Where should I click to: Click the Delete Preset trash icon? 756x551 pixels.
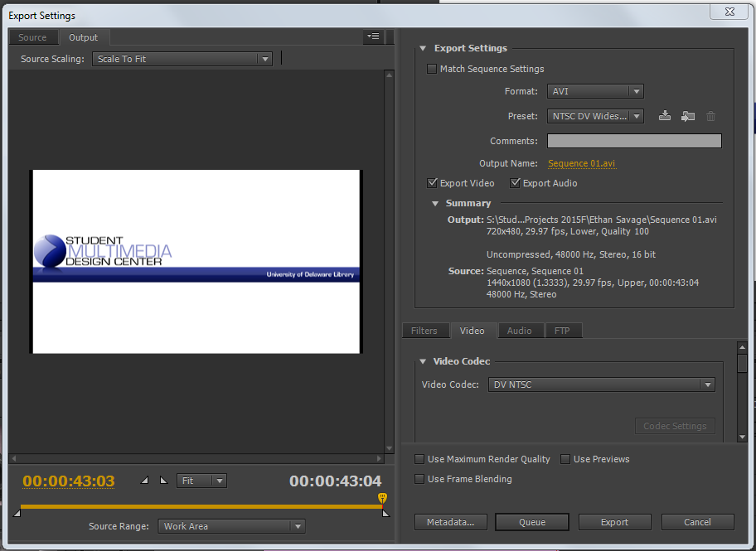pyautogui.click(x=710, y=117)
